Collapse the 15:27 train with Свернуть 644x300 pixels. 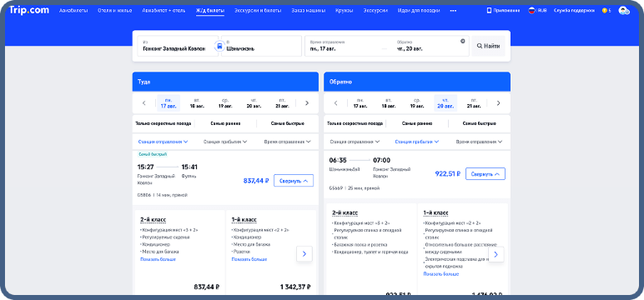tap(294, 181)
